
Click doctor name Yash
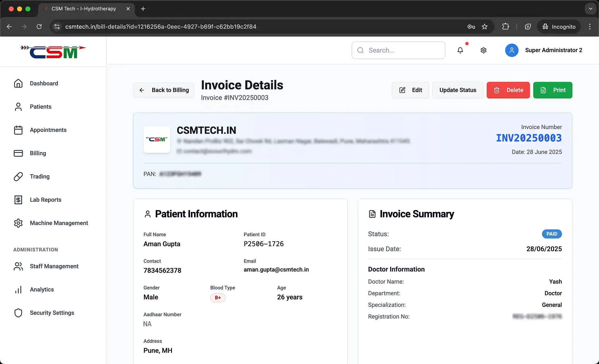click(x=555, y=281)
